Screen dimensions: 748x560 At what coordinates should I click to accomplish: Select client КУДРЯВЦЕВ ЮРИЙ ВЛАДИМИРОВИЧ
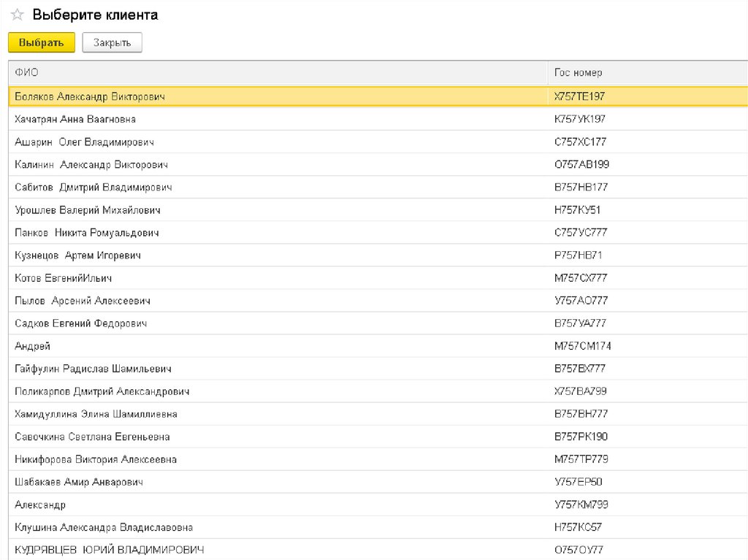coord(109,549)
